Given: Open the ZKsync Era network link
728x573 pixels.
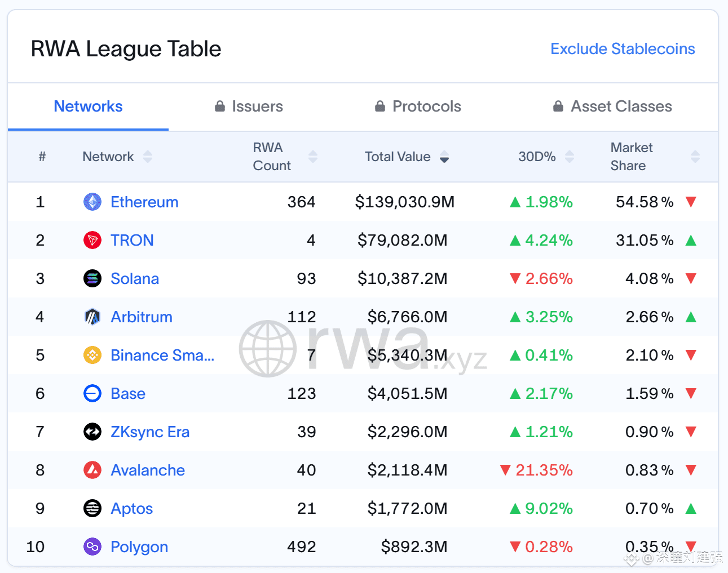Looking at the screenshot, I should click(x=150, y=432).
